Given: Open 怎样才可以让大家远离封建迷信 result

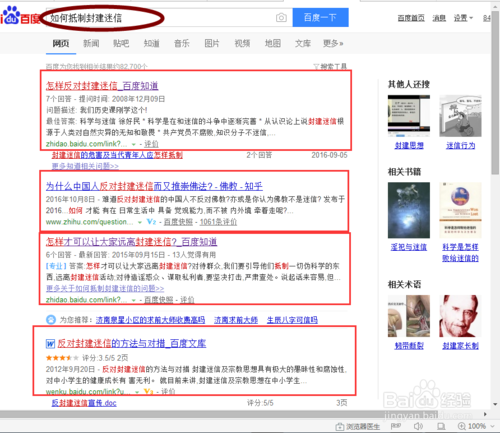Looking at the screenshot, I should coord(131,242).
